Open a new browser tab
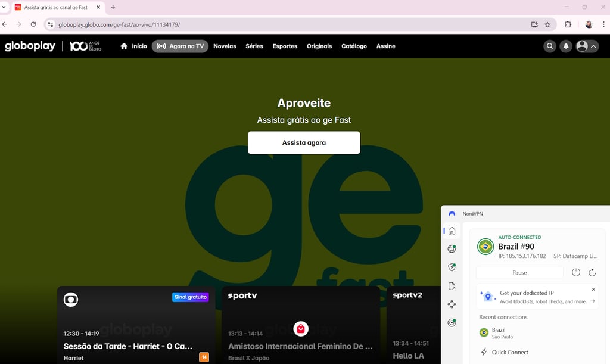Screen dimensions: 610x364 [x=113, y=7]
